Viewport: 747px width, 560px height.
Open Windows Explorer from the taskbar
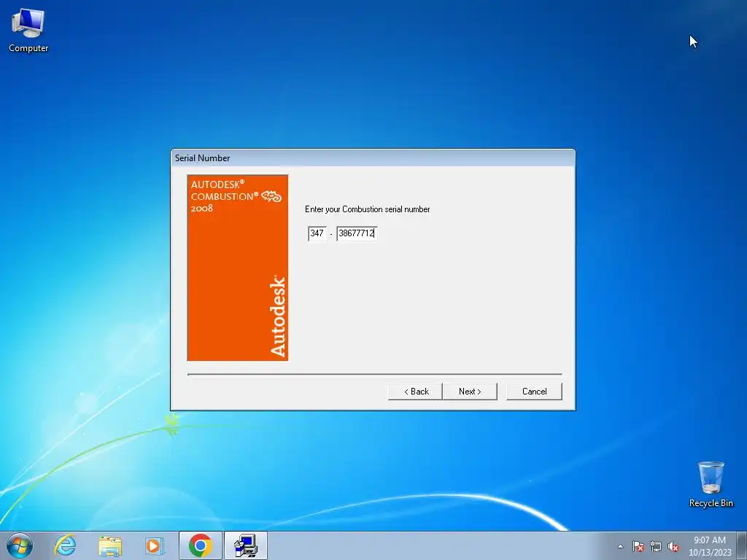[x=110, y=545]
